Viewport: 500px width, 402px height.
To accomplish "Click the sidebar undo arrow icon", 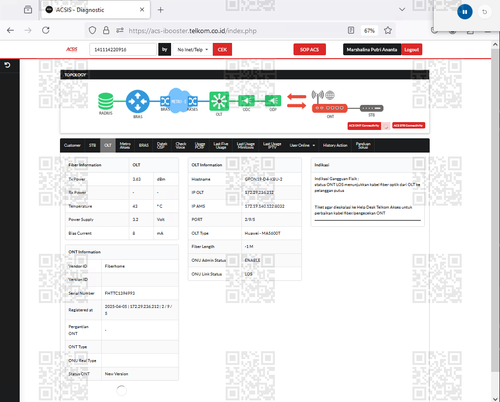I will pyautogui.click(x=7, y=65).
